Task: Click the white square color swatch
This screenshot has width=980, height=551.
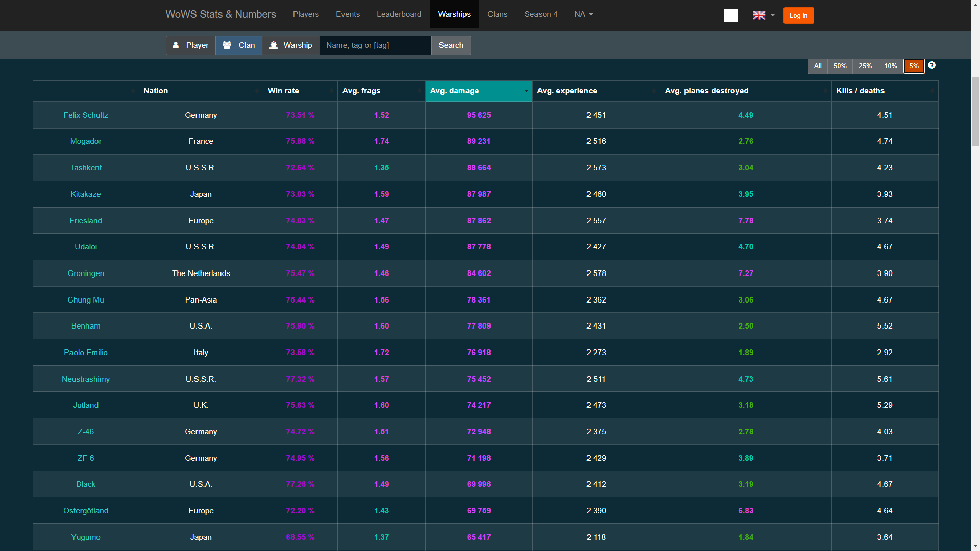Action: [730, 15]
